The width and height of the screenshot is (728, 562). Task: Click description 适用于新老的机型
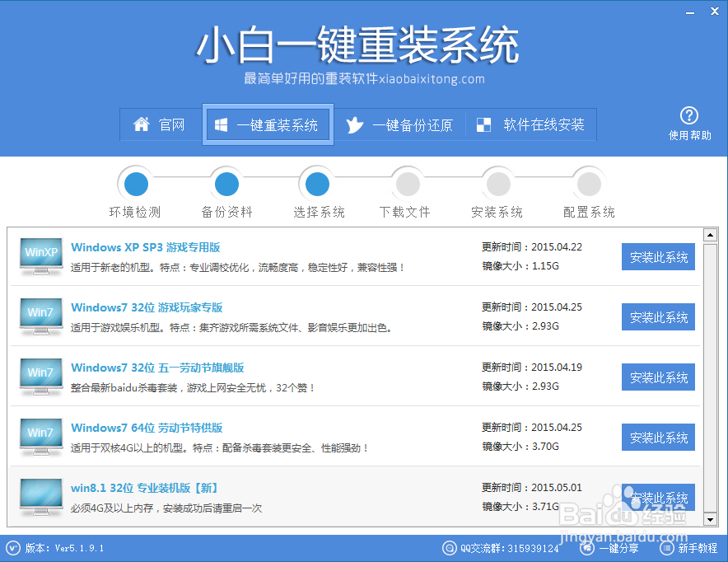pos(237,268)
